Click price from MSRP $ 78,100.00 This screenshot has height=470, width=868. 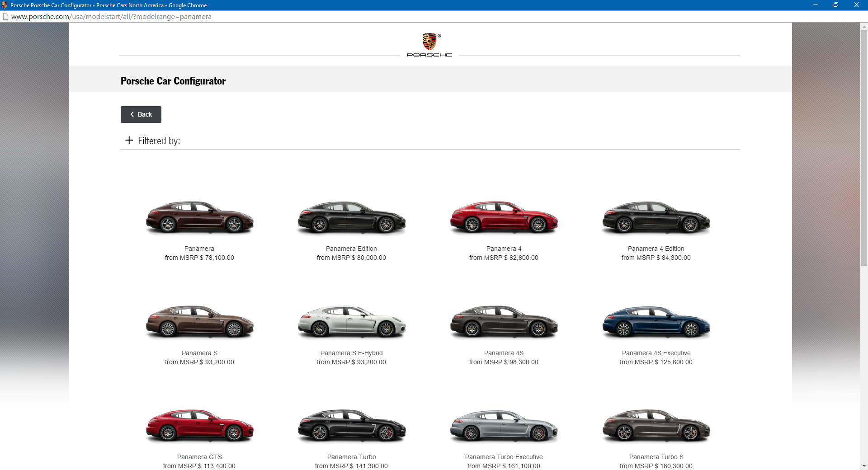point(199,258)
